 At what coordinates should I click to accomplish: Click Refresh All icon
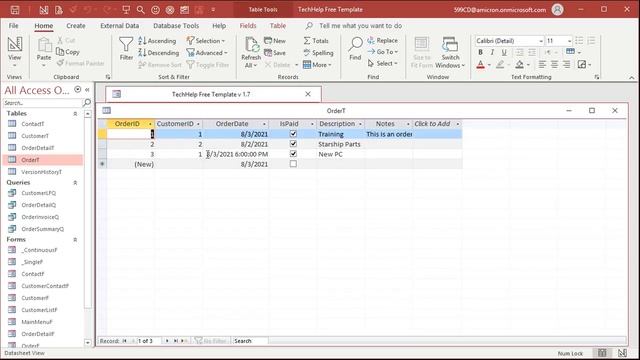pyautogui.click(x=251, y=44)
